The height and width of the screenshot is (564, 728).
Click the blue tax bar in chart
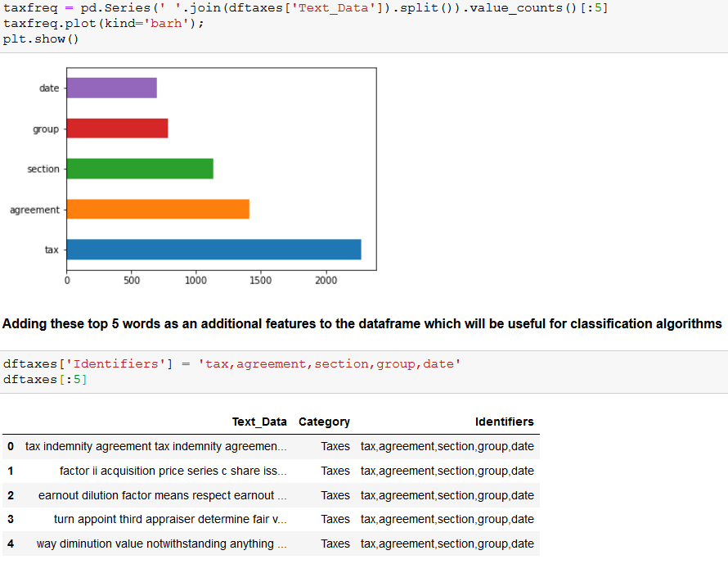213,250
